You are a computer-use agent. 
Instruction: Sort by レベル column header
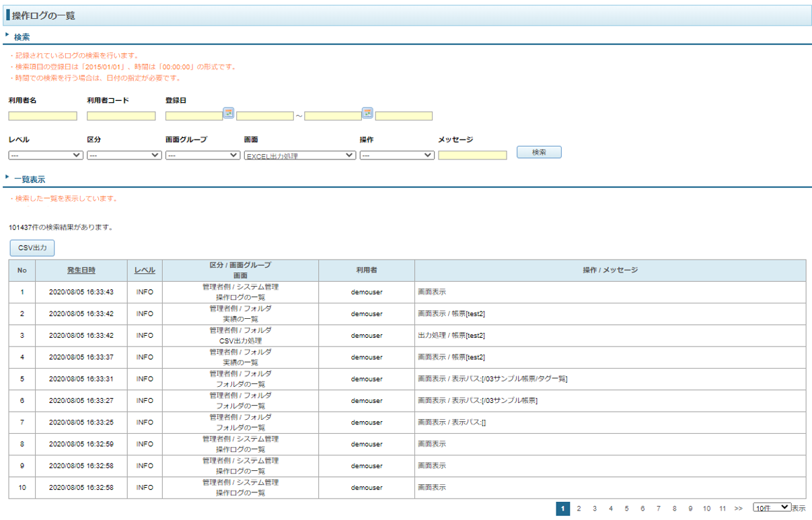click(x=145, y=270)
